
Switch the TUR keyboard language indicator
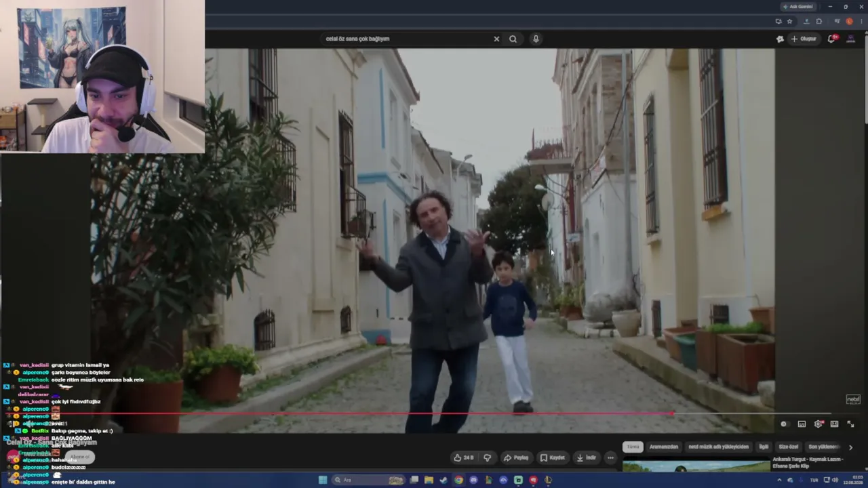click(814, 480)
